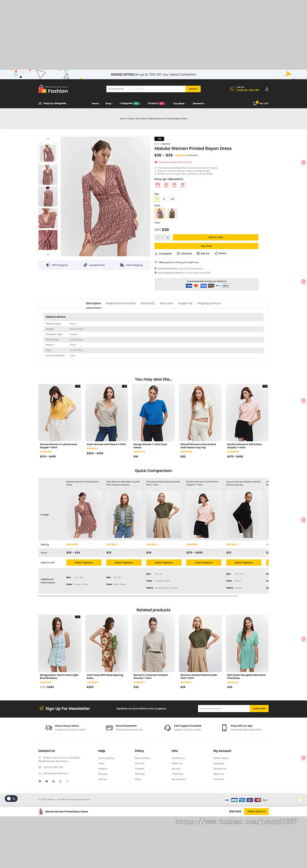Open the user account icon in header
This screenshot has width=307, height=868.
coord(267,89)
